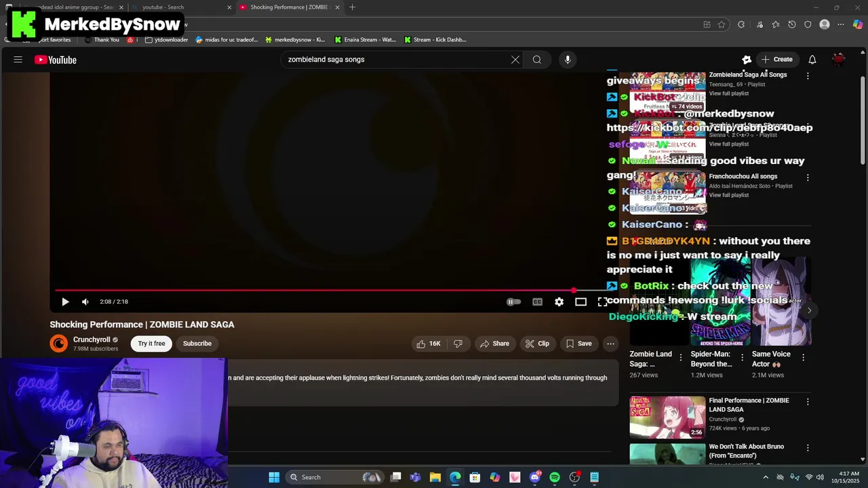Play the paused YouTube video
This screenshot has height=488, width=868.
[65, 302]
